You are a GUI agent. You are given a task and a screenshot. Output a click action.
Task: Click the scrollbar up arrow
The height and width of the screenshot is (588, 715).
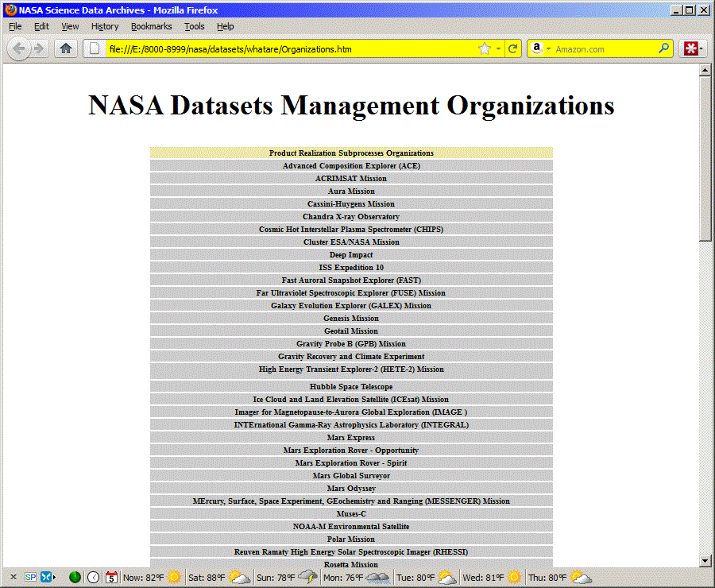[x=705, y=70]
